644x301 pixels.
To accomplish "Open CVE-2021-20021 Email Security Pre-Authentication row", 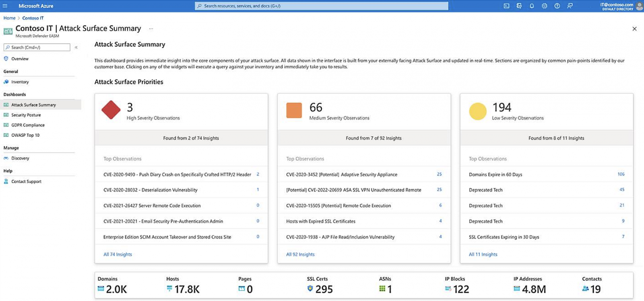I will pos(181,221).
